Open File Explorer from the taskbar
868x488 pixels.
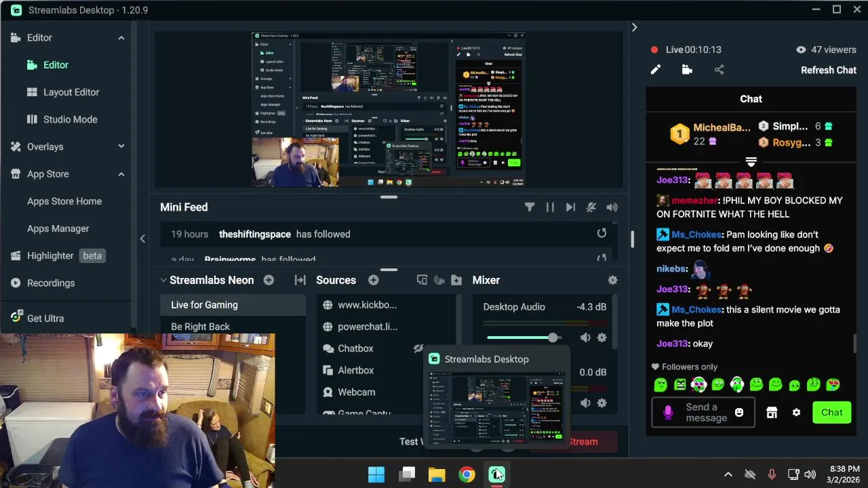click(437, 474)
